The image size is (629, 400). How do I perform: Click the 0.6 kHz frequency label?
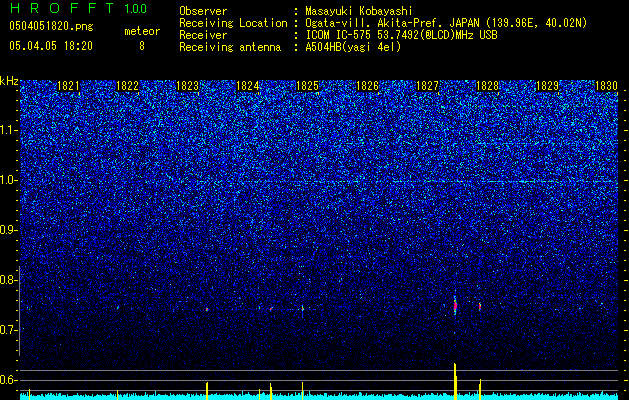pos(9,380)
